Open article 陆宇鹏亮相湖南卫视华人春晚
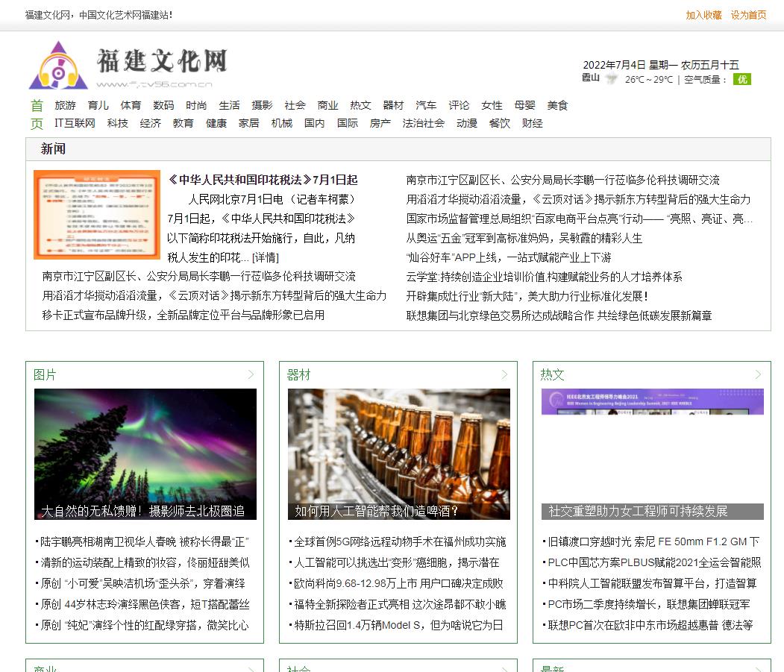Screen dimensions: 784x672 (144, 541)
